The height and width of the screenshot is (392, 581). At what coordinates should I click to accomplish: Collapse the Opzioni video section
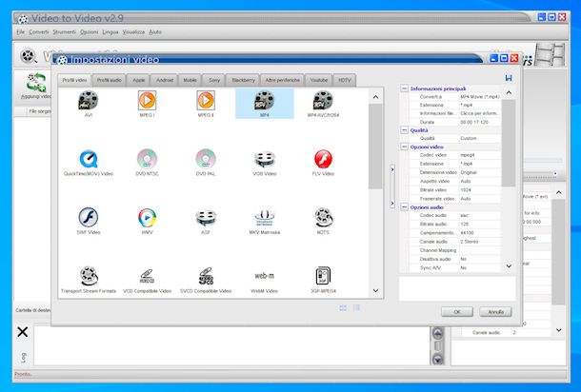click(404, 147)
